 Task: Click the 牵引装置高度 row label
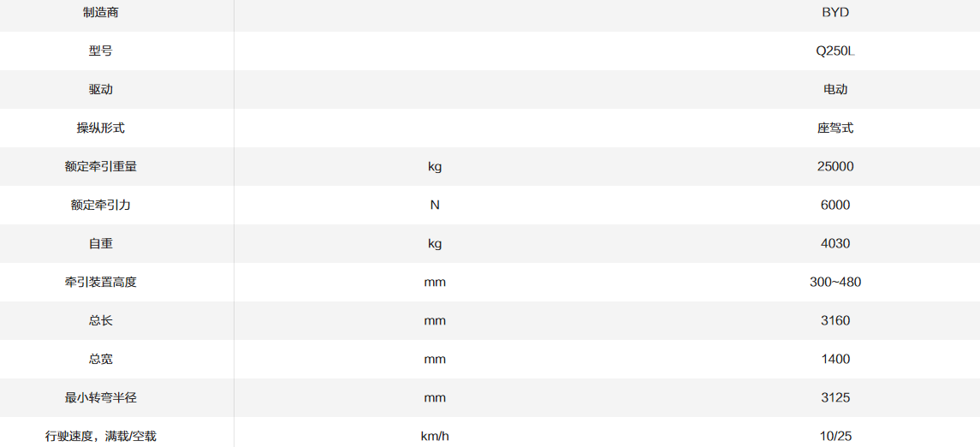[101, 283]
